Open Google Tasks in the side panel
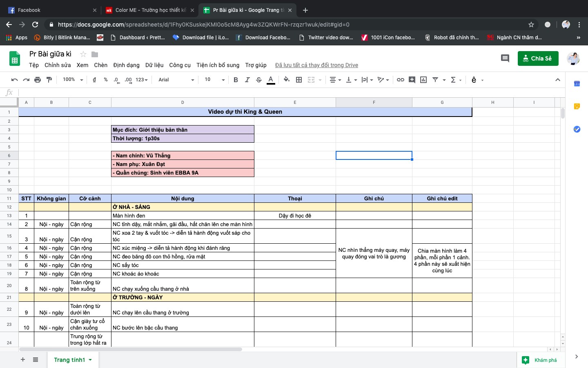Viewport: 588px width, 368px height. click(577, 129)
